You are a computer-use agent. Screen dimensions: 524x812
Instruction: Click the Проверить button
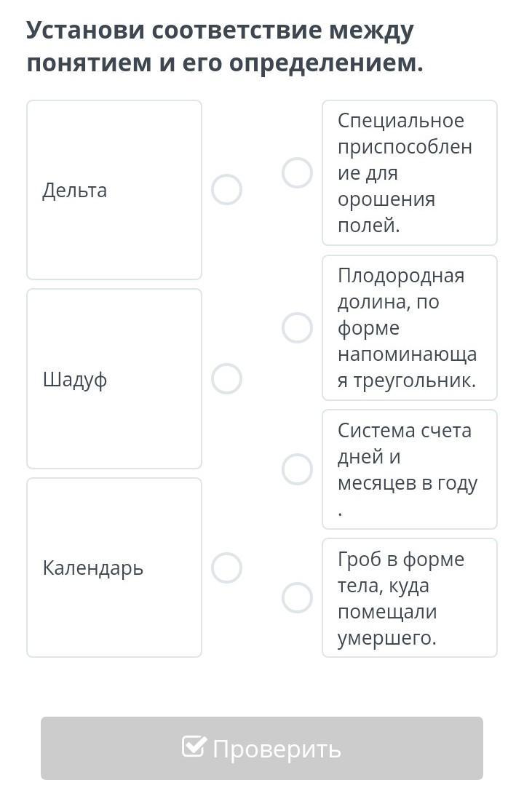pos(262,748)
